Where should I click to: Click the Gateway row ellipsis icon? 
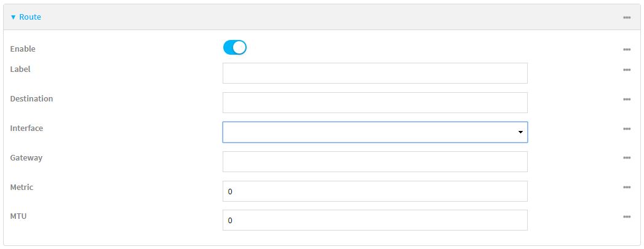[x=626, y=158]
